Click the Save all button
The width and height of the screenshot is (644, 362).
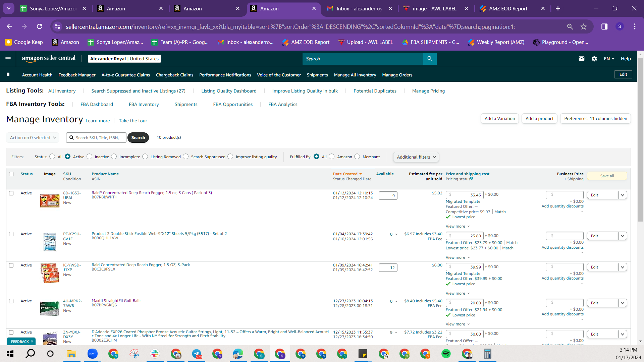click(607, 176)
